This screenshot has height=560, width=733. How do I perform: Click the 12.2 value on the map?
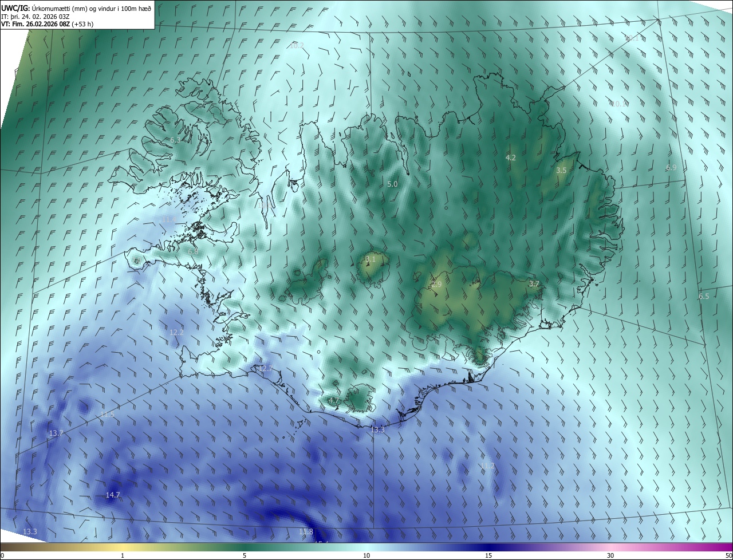(176, 333)
